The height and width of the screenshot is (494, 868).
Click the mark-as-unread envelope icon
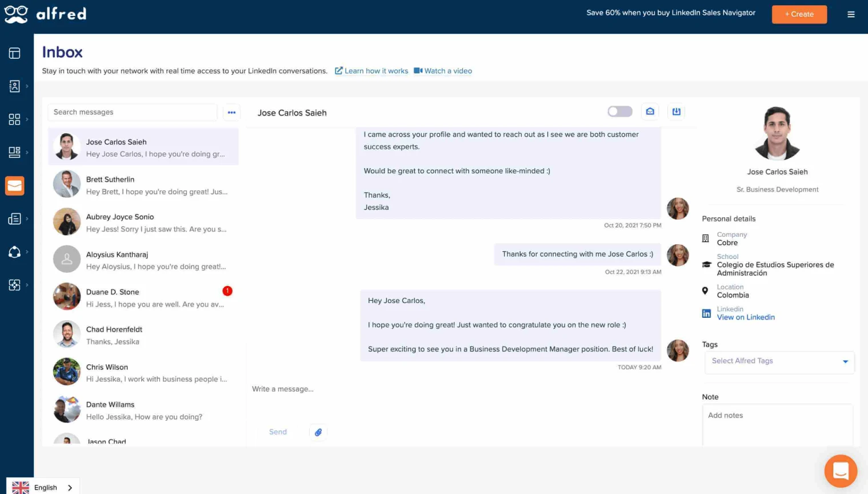click(650, 111)
